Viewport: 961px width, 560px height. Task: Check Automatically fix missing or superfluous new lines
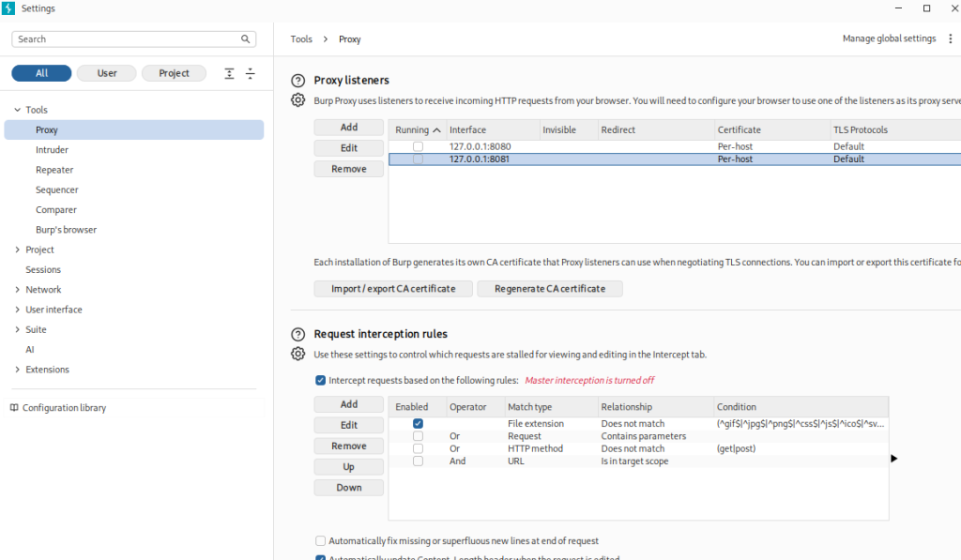[321, 541]
